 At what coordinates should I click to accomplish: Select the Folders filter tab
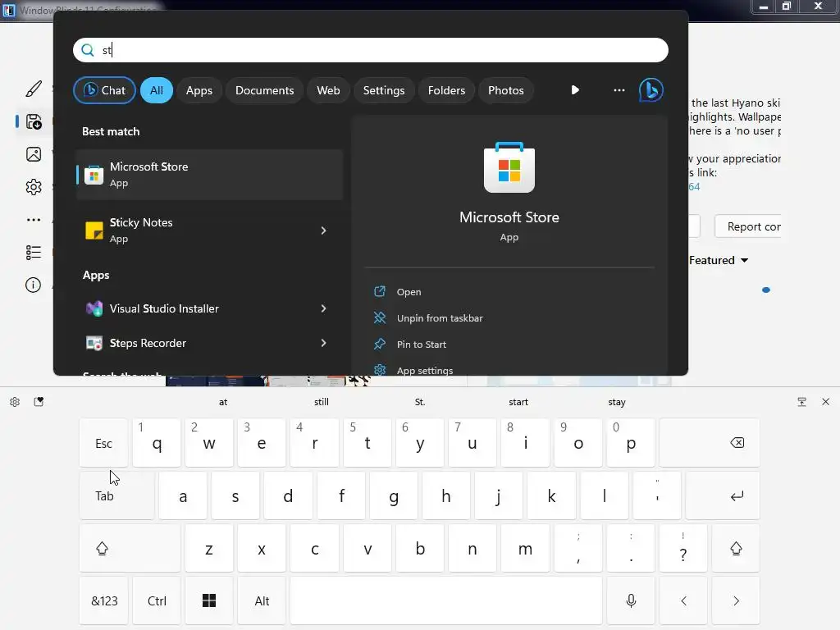(446, 90)
